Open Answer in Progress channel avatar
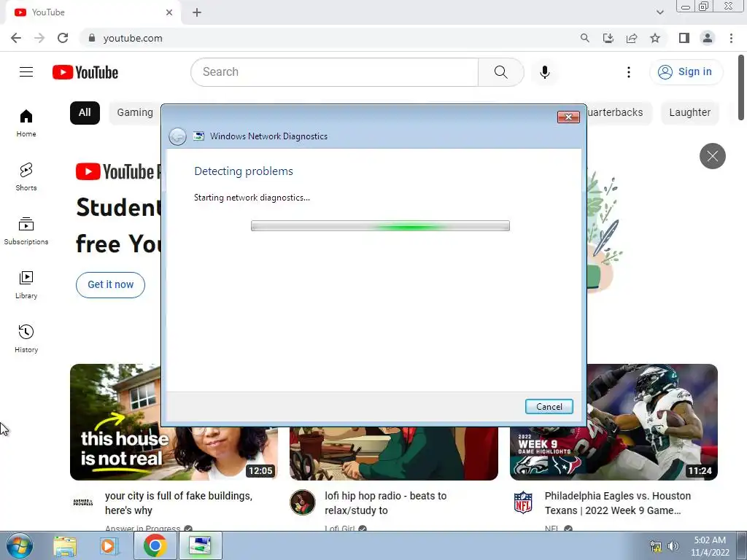This screenshot has width=747, height=560. pyautogui.click(x=83, y=502)
